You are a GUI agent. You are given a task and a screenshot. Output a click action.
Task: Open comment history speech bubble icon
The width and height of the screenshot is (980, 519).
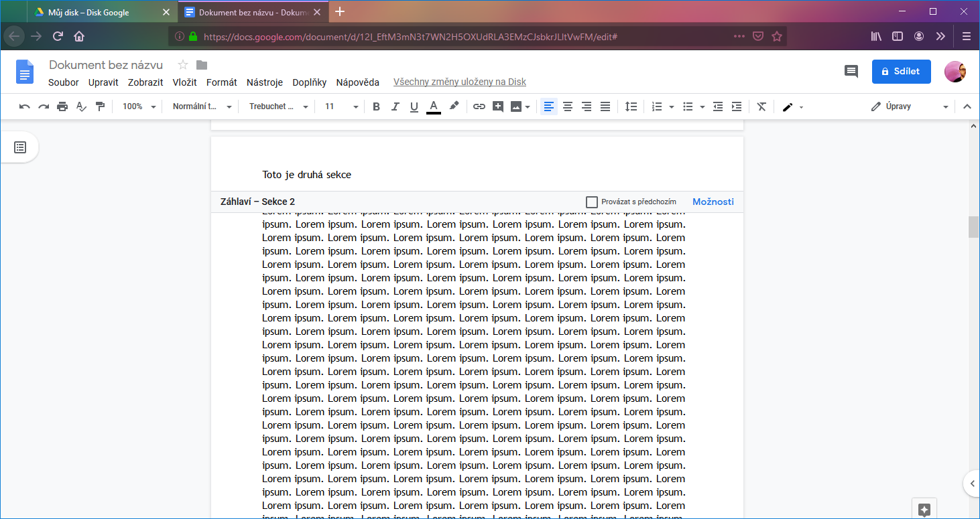[851, 72]
